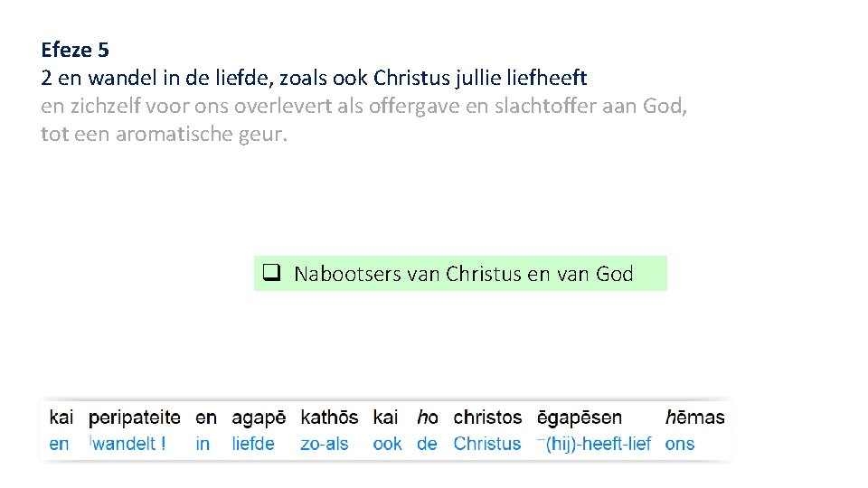This screenshot has width=868, height=488.
Task: Click the Efeze 5 heading
Action: [x=75, y=49]
